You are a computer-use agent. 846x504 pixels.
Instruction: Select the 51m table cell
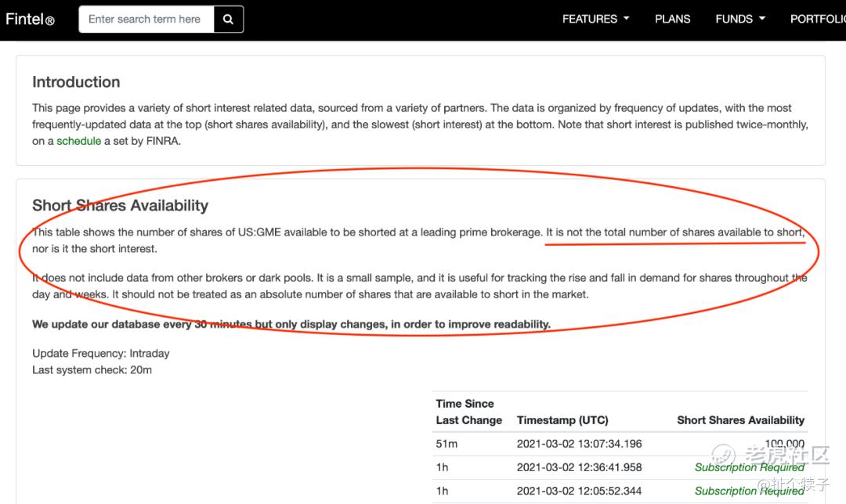click(x=446, y=444)
